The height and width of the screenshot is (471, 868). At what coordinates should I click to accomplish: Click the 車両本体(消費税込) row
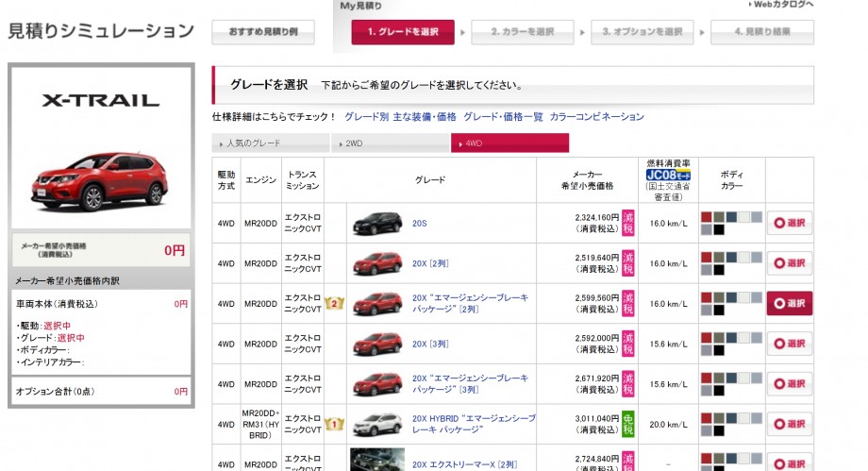(x=101, y=304)
